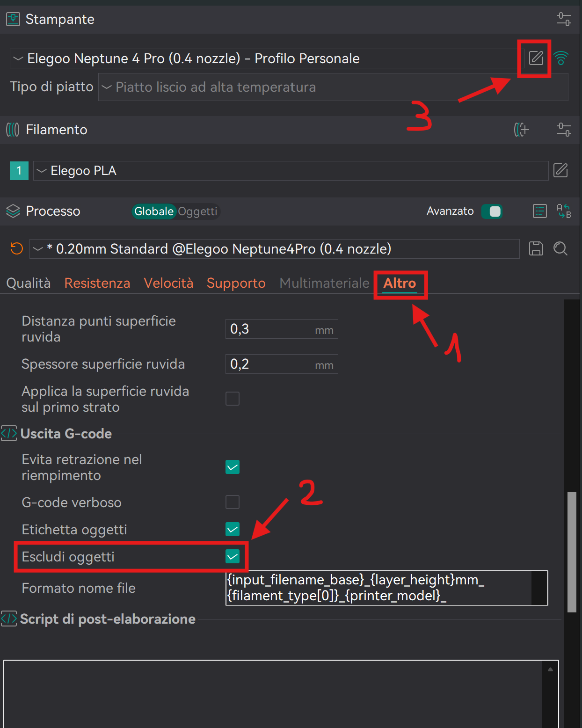582x728 pixels.
Task: Switch to the Qualità tab
Action: coord(29,283)
